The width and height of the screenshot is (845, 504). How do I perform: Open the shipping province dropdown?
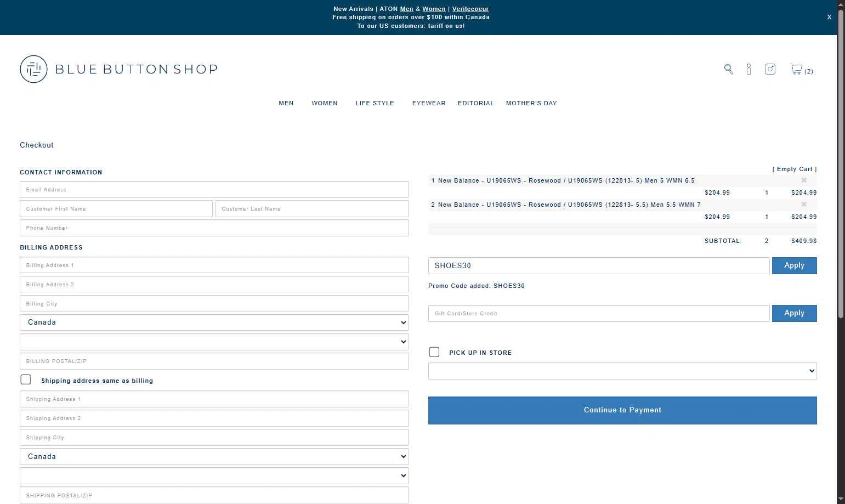214,475
